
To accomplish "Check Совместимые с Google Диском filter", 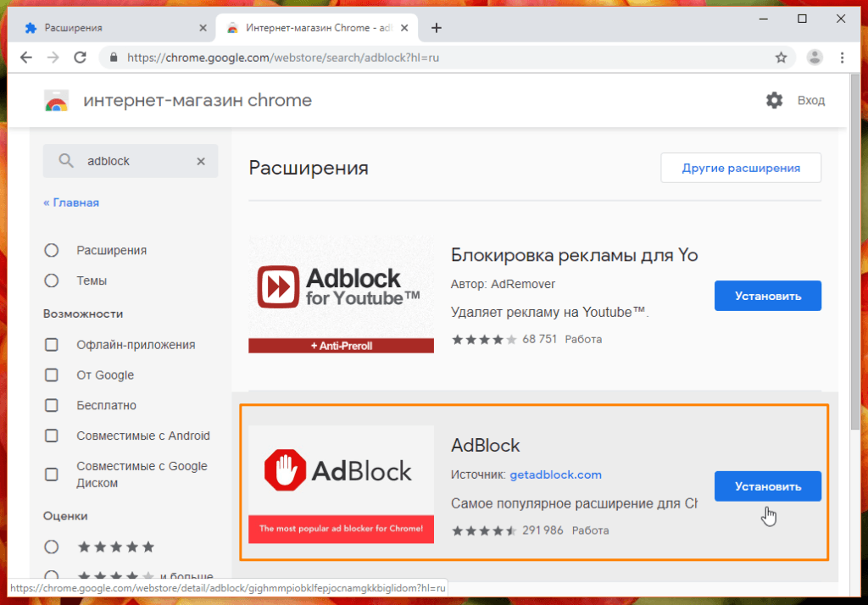I will pyautogui.click(x=52, y=475).
